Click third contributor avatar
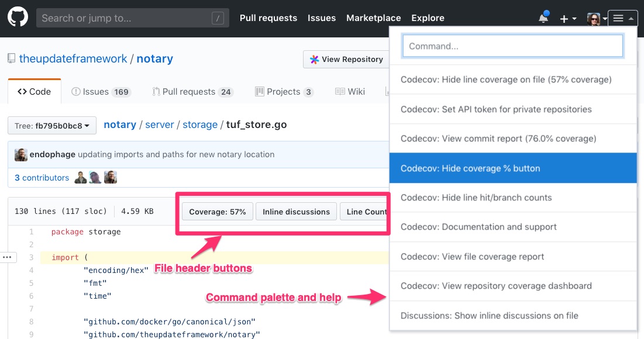The image size is (644, 339). click(111, 177)
